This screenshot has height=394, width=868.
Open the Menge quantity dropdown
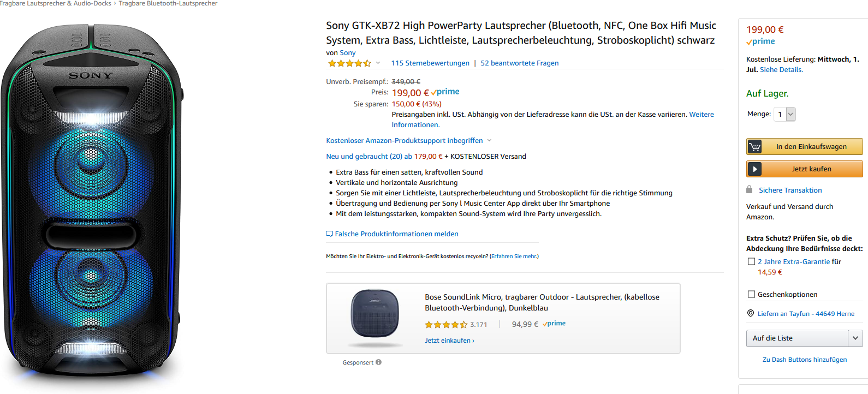click(x=784, y=114)
